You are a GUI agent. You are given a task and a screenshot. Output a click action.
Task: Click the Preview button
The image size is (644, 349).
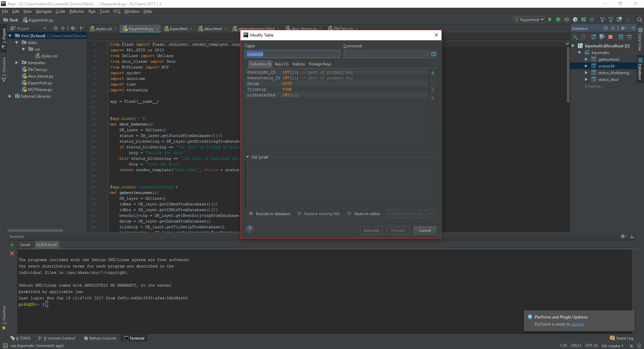[x=398, y=231]
